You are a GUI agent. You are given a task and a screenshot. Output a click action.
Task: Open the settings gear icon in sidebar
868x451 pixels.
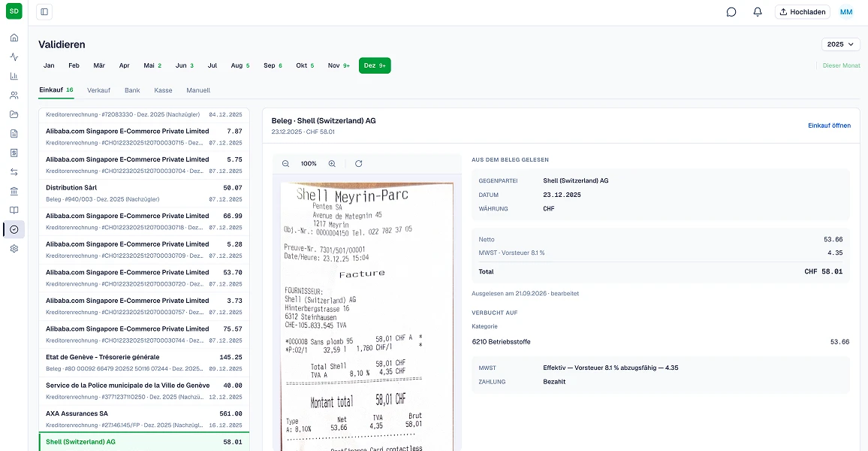click(14, 249)
